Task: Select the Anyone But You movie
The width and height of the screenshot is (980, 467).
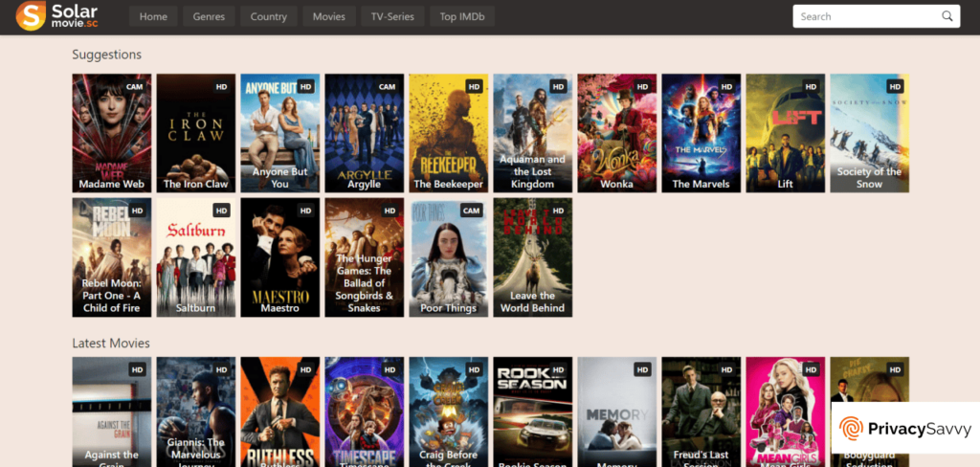Action: tap(280, 133)
